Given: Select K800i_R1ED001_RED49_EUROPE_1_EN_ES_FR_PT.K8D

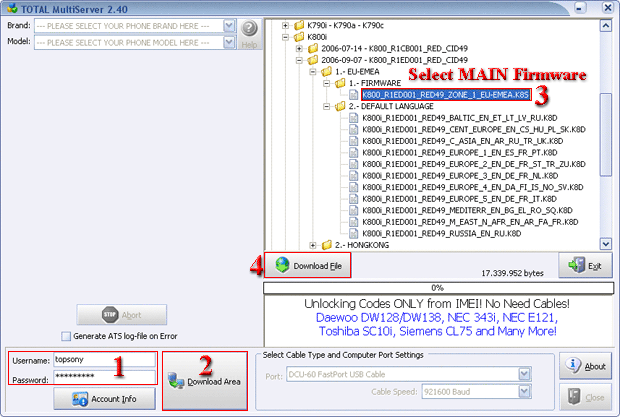Looking at the screenshot, I should coord(460,153).
